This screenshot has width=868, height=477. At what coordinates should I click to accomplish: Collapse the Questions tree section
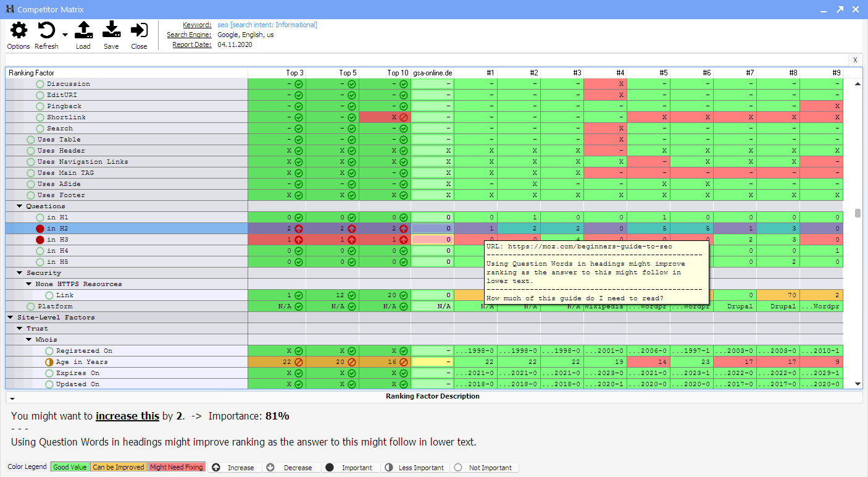tap(20, 206)
